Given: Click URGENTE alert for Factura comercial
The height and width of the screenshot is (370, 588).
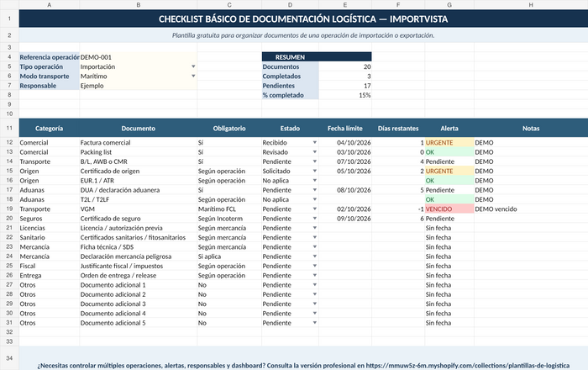Looking at the screenshot, I should coord(449,143).
